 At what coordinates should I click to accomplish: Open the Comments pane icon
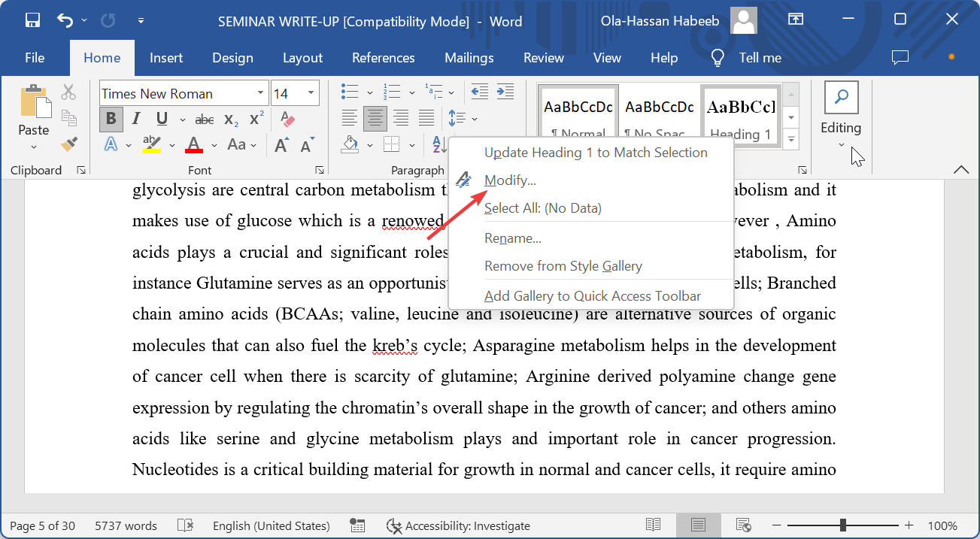[x=900, y=58]
